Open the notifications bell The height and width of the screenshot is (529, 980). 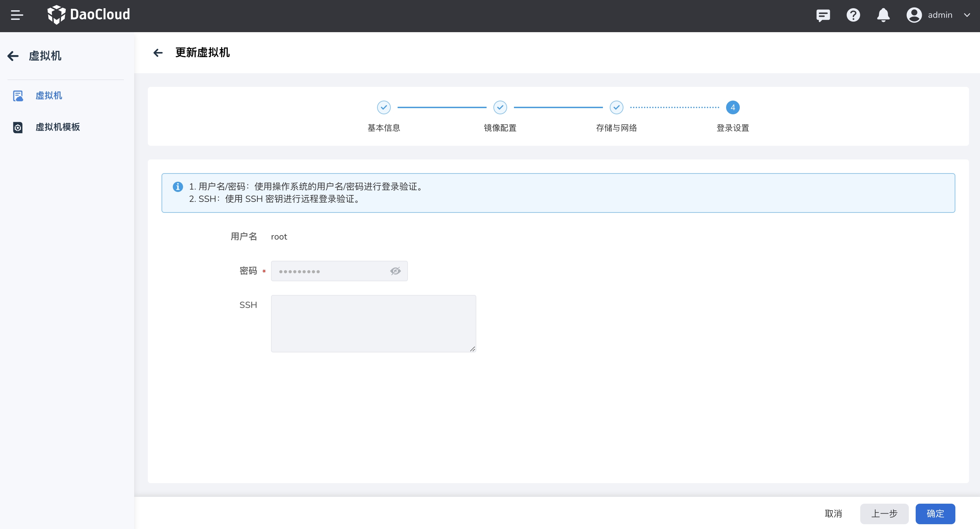pos(883,15)
